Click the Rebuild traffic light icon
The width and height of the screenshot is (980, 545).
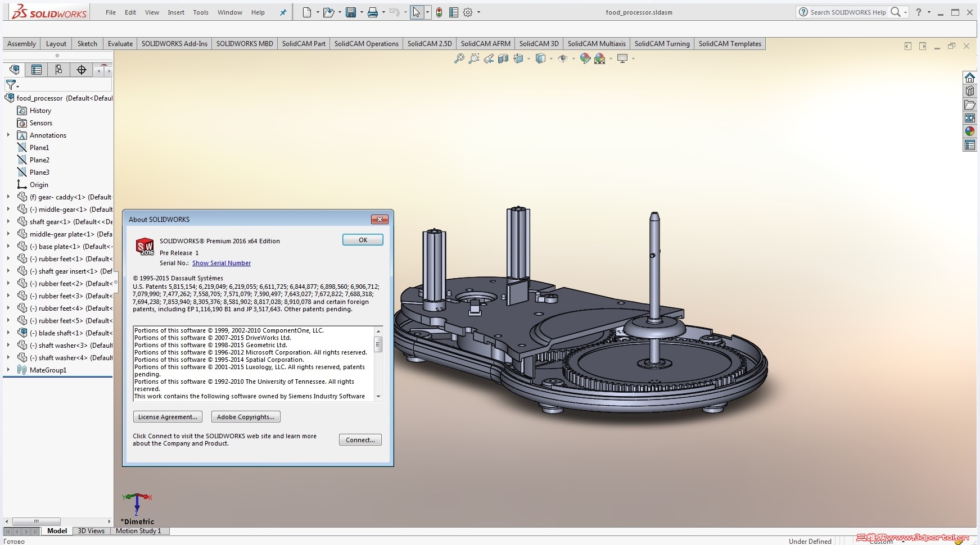pos(439,12)
